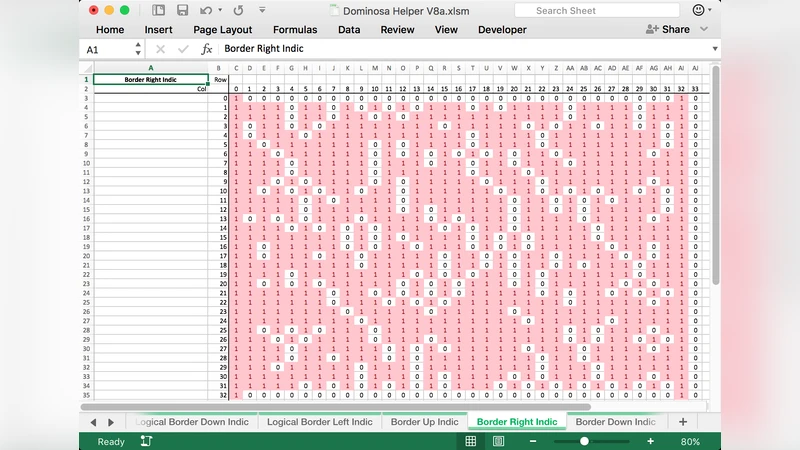
Task: Click the zoom slider handle
Action: click(x=584, y=441)
